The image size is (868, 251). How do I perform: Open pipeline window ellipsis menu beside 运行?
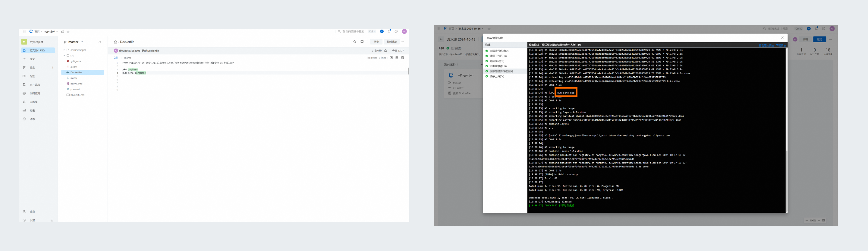coord(830,39)
